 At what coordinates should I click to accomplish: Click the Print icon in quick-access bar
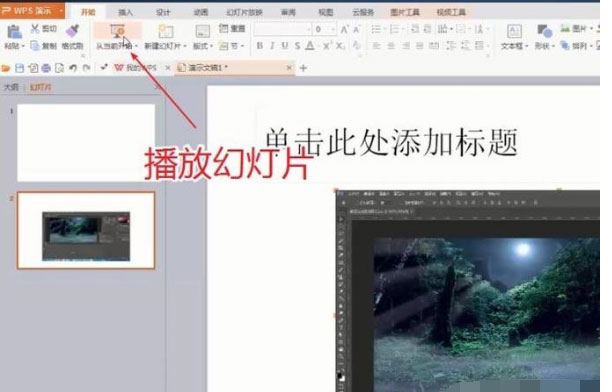point(46,68)
